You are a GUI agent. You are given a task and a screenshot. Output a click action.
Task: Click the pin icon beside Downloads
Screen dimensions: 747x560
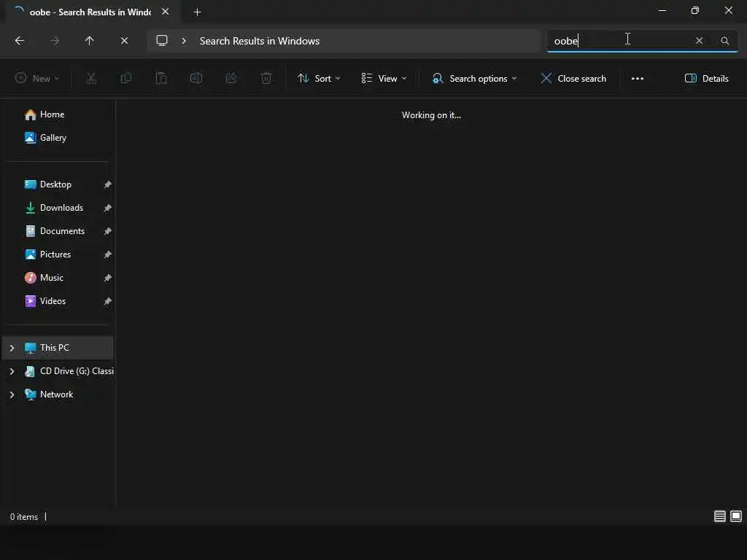[108, 208]
